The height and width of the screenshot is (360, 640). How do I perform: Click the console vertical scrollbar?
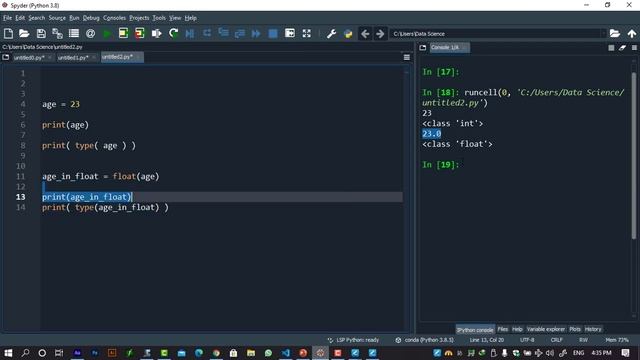point(634,155)
